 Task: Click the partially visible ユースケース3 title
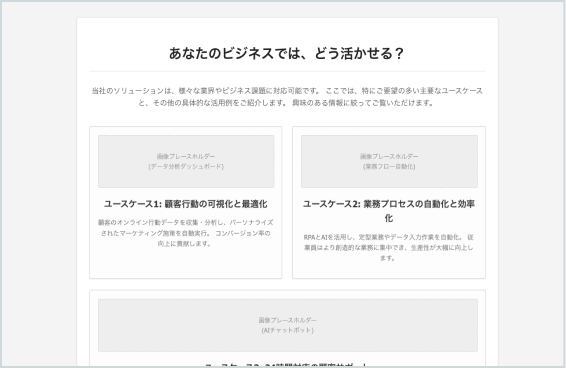pyautogui.click(x=287, y=365)
